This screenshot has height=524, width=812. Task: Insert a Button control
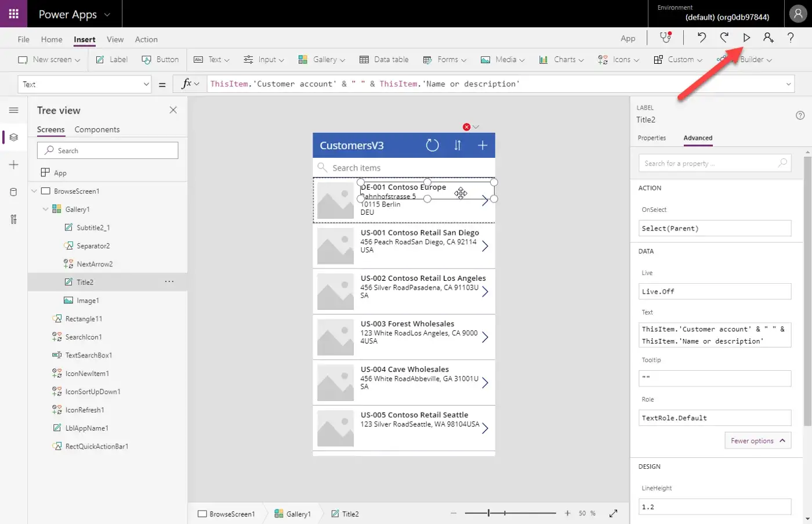point(160,59)
